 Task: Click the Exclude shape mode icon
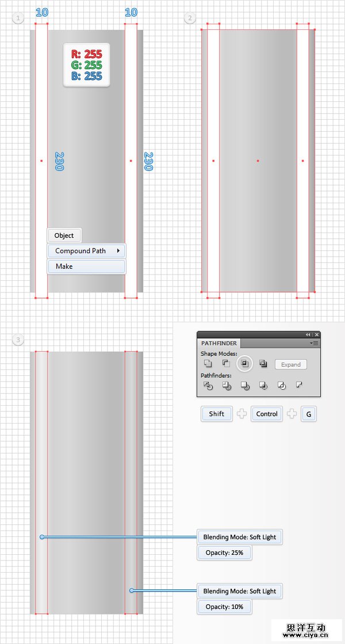tap(263, 364)
